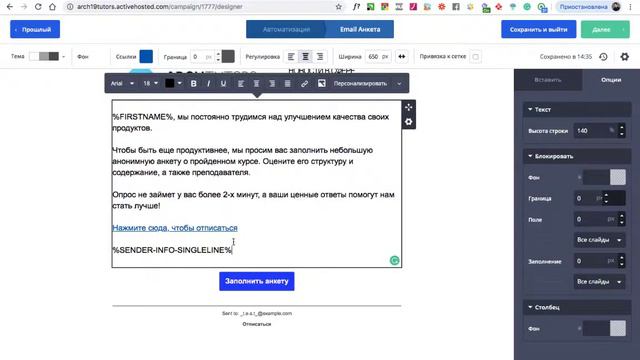This screenshot has height=360, width=640.
Task: Click the browser address bar
Action: pos(204,7)
